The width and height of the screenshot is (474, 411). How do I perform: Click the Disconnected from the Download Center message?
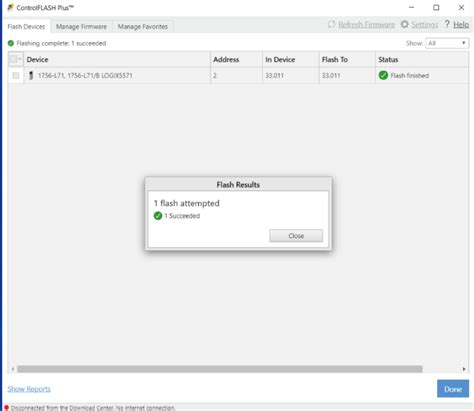93,408
